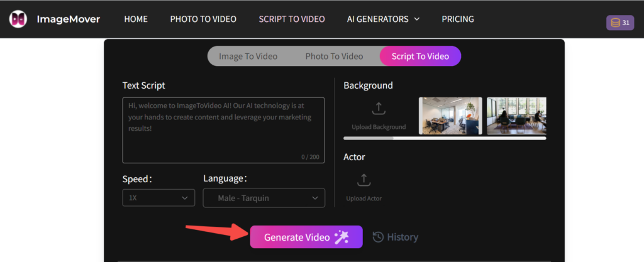The height and width of the screenshot is (262, 644).
Task: Click the Upload Background label
Action: click(379, 127)
